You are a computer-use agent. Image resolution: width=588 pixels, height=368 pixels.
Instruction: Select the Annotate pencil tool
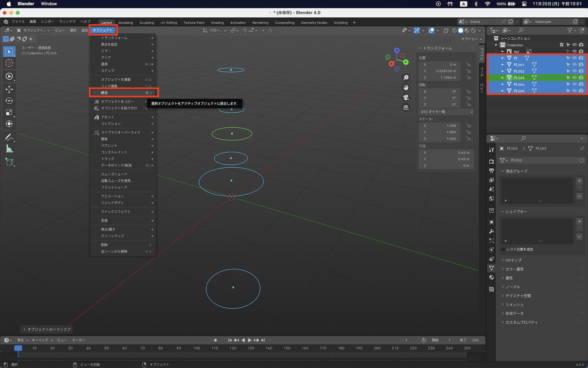click(x=9, y=137)
